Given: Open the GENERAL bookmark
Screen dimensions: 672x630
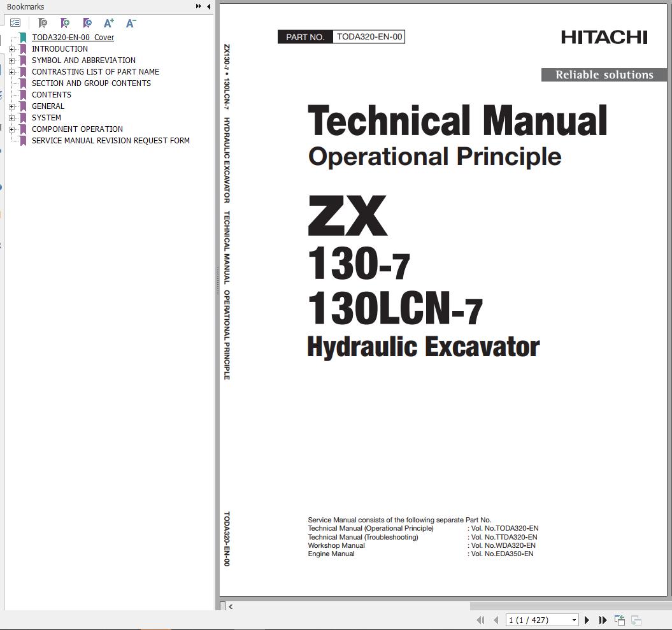Looking at the screenshot, I should pyautogui.click(x=48, y=106).
